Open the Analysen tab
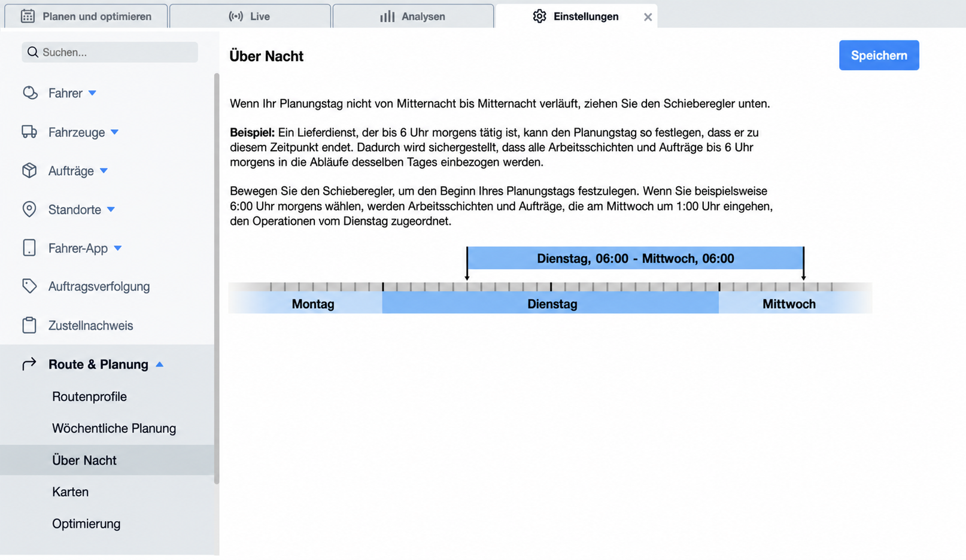The height and width of the screenshot is (560, 966). 413,16
